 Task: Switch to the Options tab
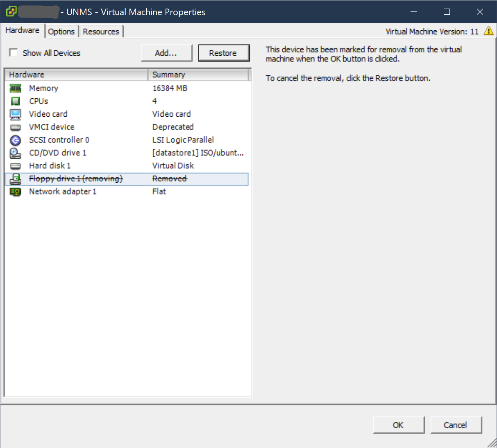coord(61,31)
